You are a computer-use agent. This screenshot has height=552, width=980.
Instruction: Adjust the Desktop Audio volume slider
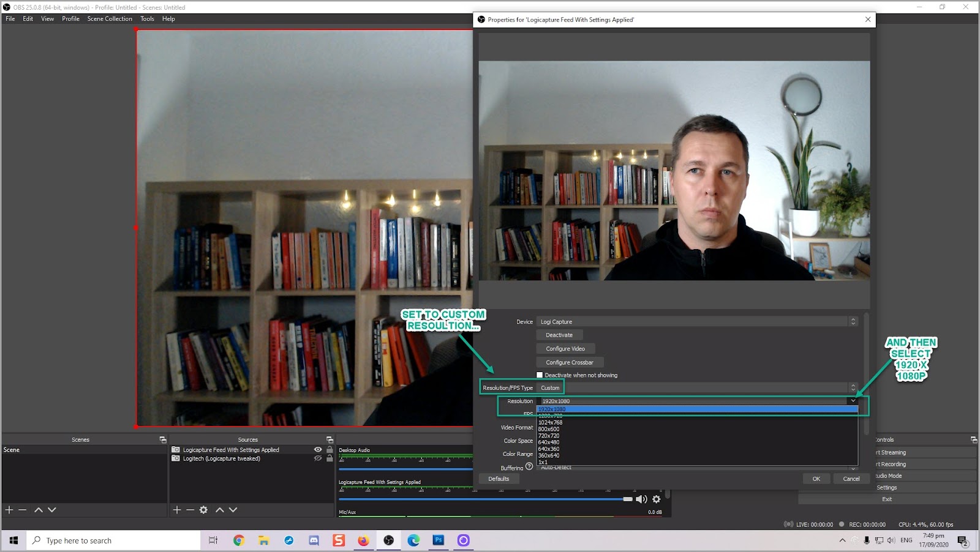pos(405,469)
